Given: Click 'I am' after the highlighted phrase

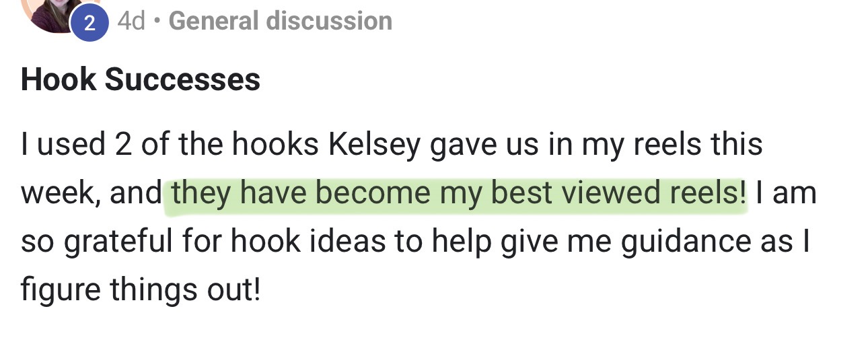Looking at the screenshot, I should tap(786, 194).
